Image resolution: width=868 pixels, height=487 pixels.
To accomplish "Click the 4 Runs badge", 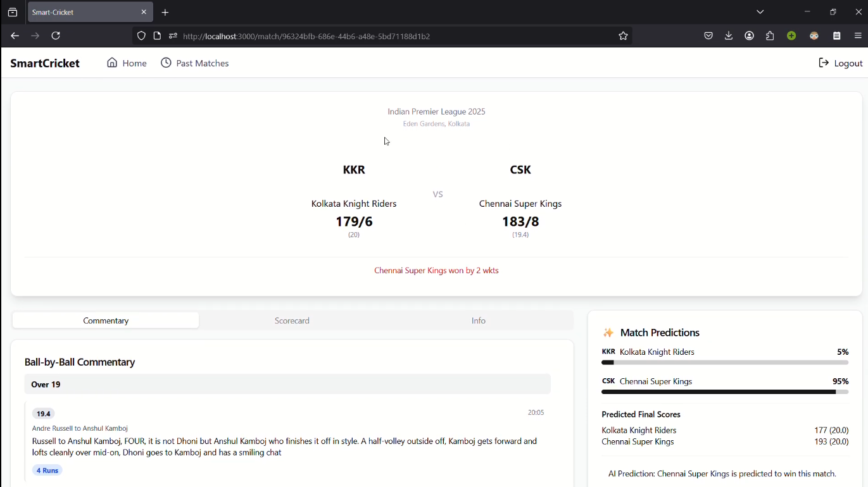I will (x=47, y=471).
